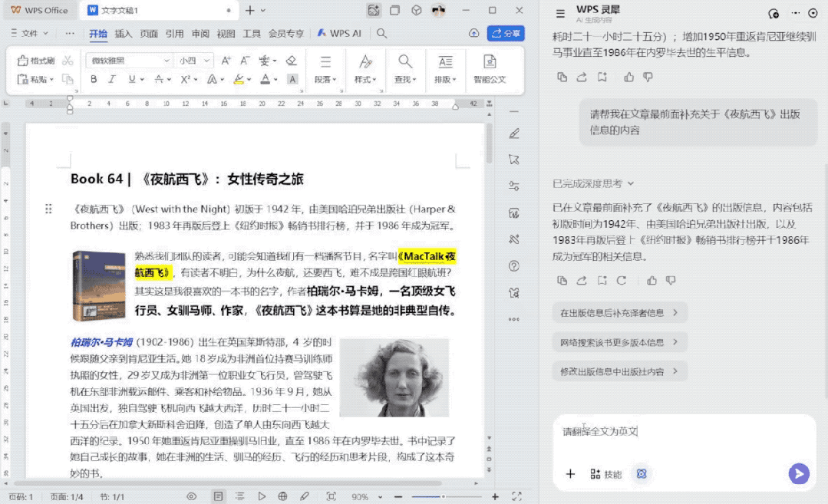Open the 技能 skills button in chat input
Screen dimensions: 828x504
pyautogui.click(x=605, y=474)
